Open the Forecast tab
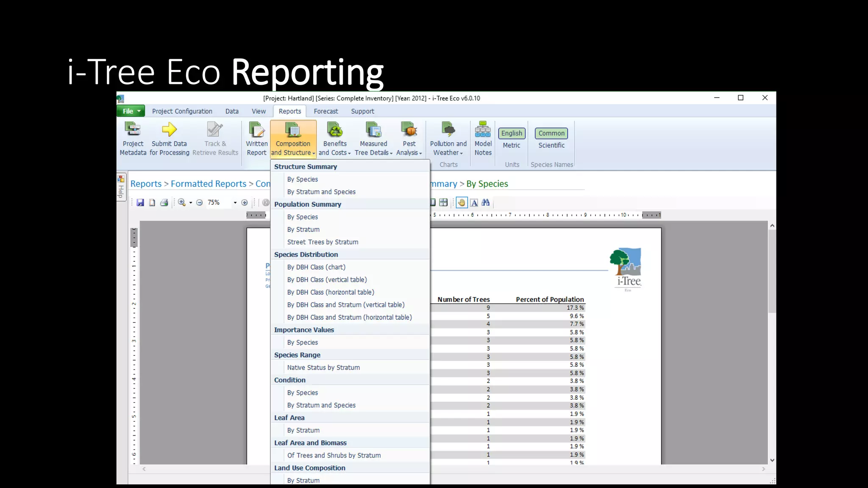 coord(325,111)
